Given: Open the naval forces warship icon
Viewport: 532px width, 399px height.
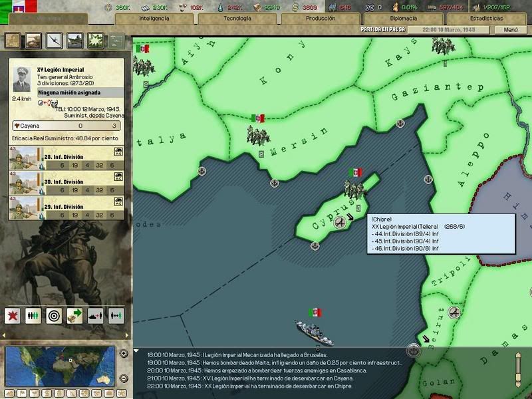Looking at the screenshot, I should [x=75, y=41].
